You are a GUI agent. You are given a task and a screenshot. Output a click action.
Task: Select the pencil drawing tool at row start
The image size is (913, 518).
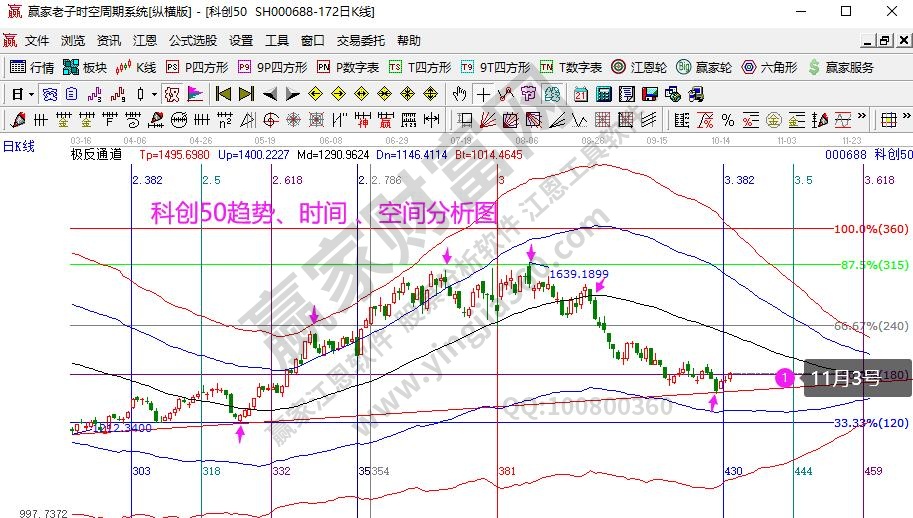[x=18, y=120]
